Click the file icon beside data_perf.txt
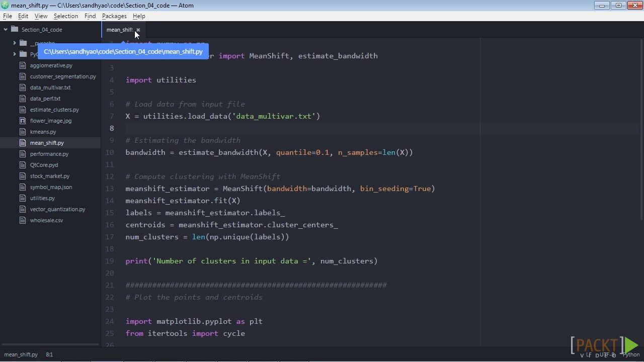Viewport: 644px width, 362px height. pos(22,99)
